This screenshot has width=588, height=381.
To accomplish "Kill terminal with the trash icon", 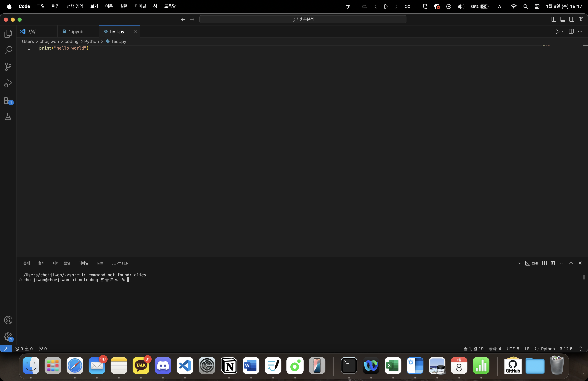I will coord(553,263).
